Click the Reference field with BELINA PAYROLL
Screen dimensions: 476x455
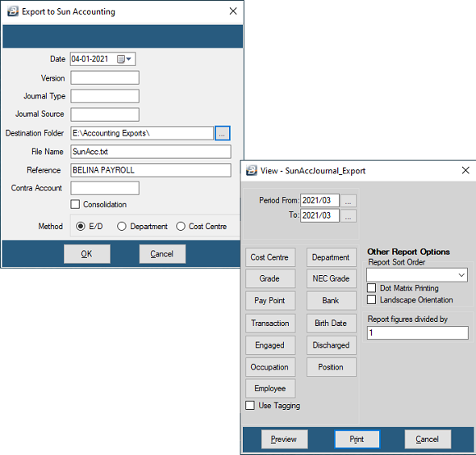pos(151,170)
